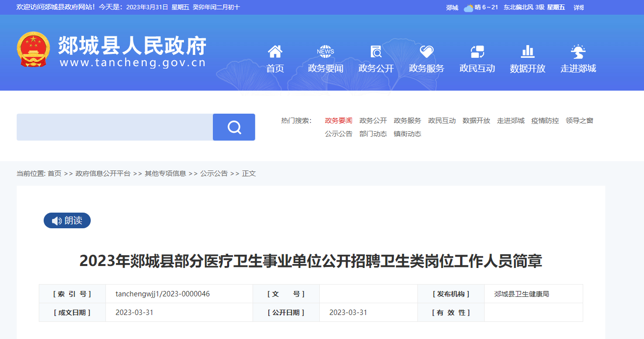
Task: Select red 政务要闻 hot search link
Action: [x=338, y=121]
